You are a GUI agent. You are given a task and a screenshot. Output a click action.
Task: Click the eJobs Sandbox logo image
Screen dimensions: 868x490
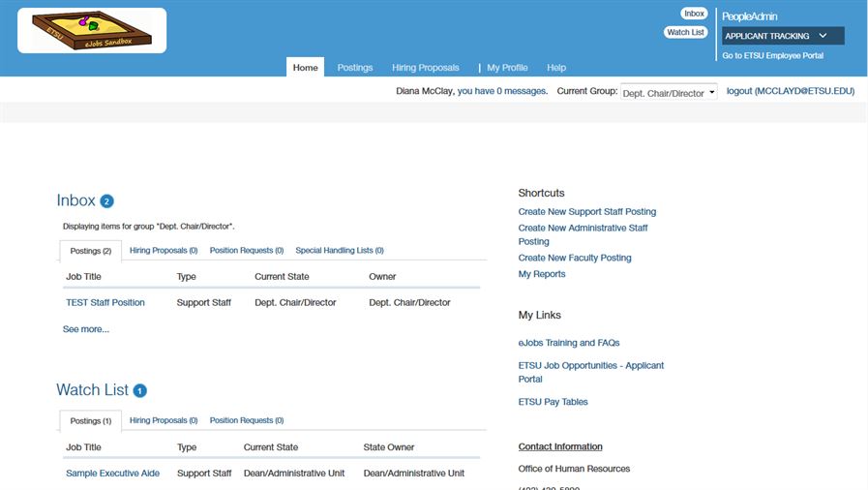point(92,31)
